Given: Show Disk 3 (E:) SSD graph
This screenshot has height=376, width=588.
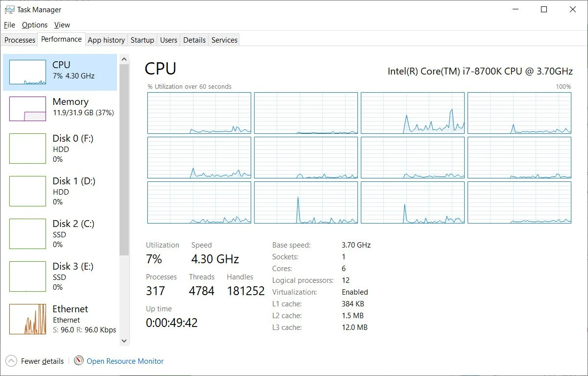Looking at the screenshot, I should coord(27,276).
